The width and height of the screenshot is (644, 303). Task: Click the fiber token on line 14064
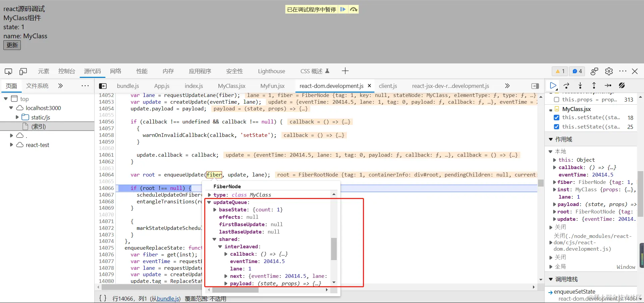tap(214, 175)
